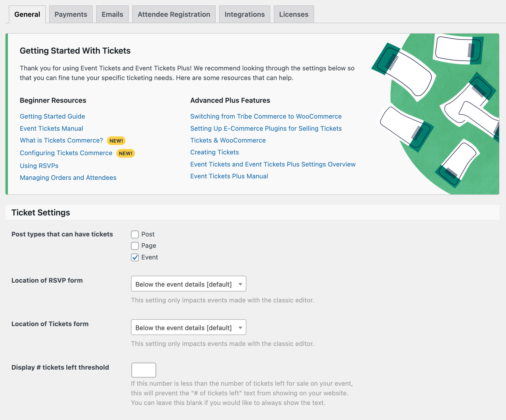Open the Integrations tab
Viewport: 506px width, 420px height.
tap(244, 14)
